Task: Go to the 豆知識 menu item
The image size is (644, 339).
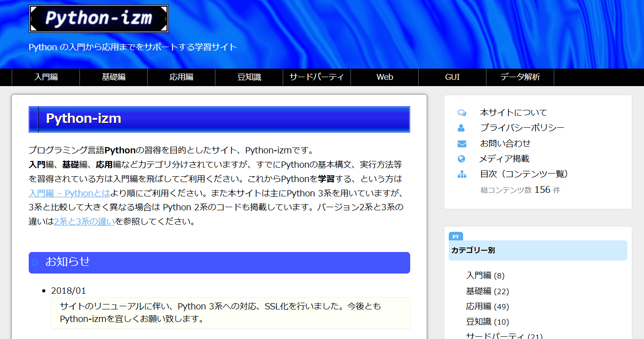Action: 249,77
